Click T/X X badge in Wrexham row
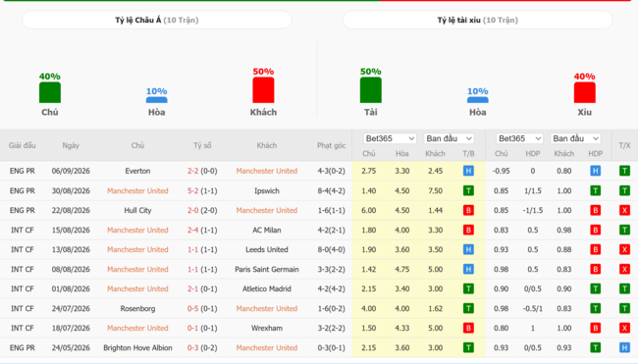Screen dimensions: 638x364 click(624, 328)
